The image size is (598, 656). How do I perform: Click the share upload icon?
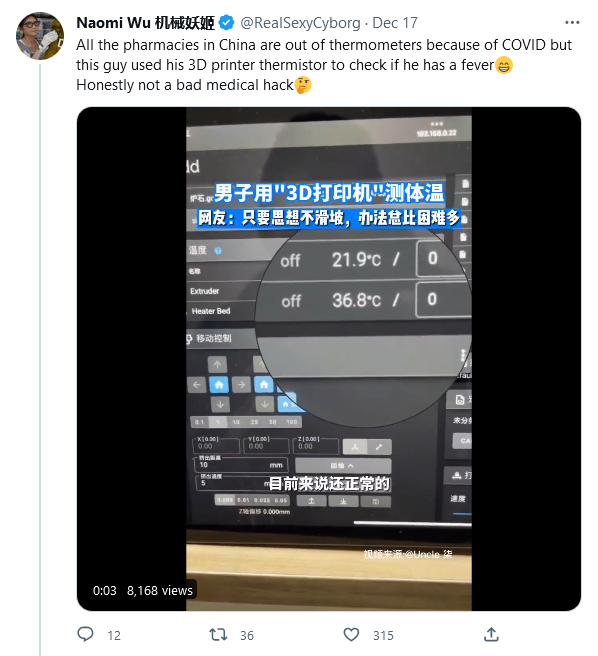(x=491, y=634)
